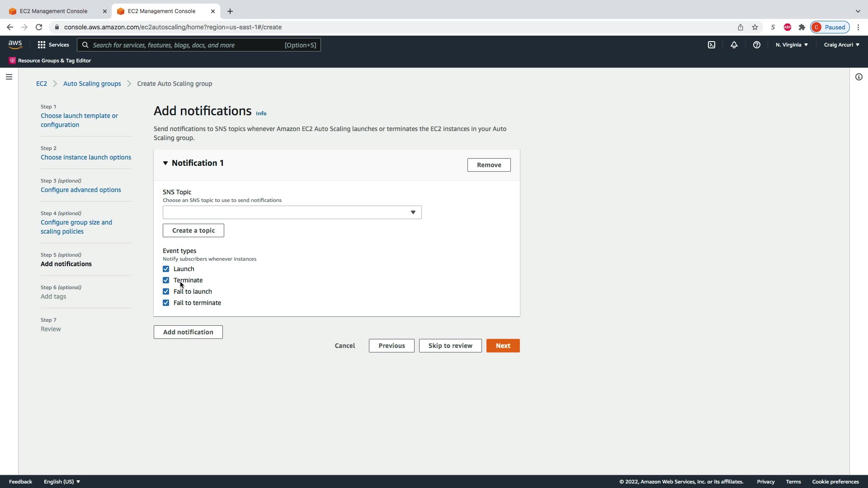Toggle the Fail to terminate checkbox

point(166,303)
